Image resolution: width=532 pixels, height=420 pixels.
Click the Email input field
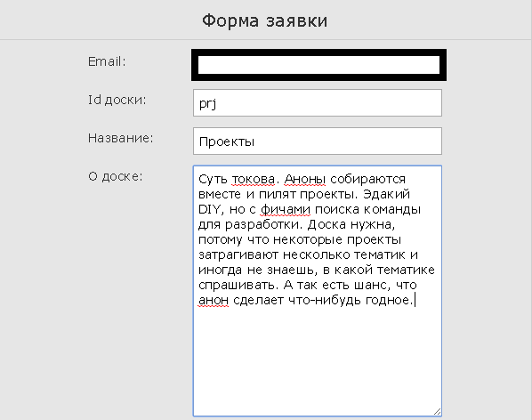point(318,65)
